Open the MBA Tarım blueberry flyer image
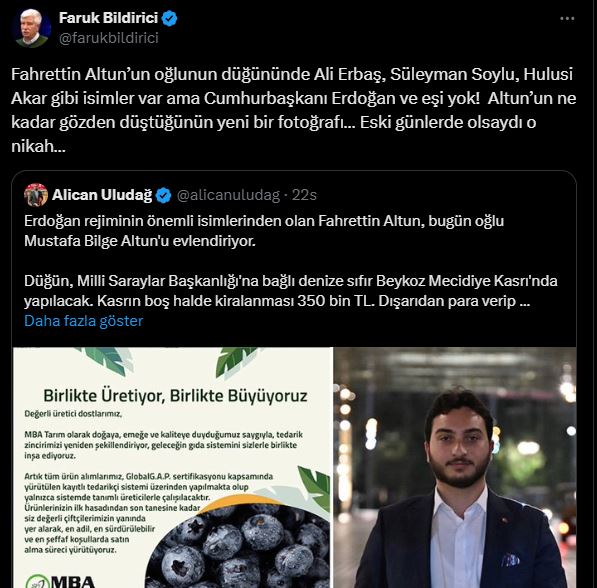 point(173,467)
